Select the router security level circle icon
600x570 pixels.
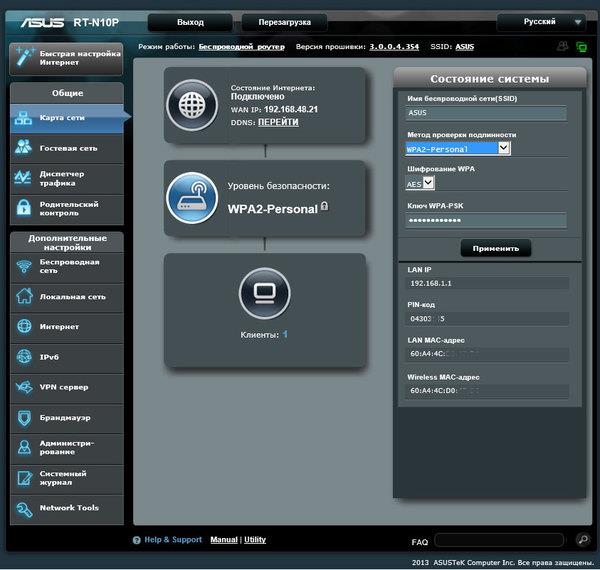click(192, 198)
